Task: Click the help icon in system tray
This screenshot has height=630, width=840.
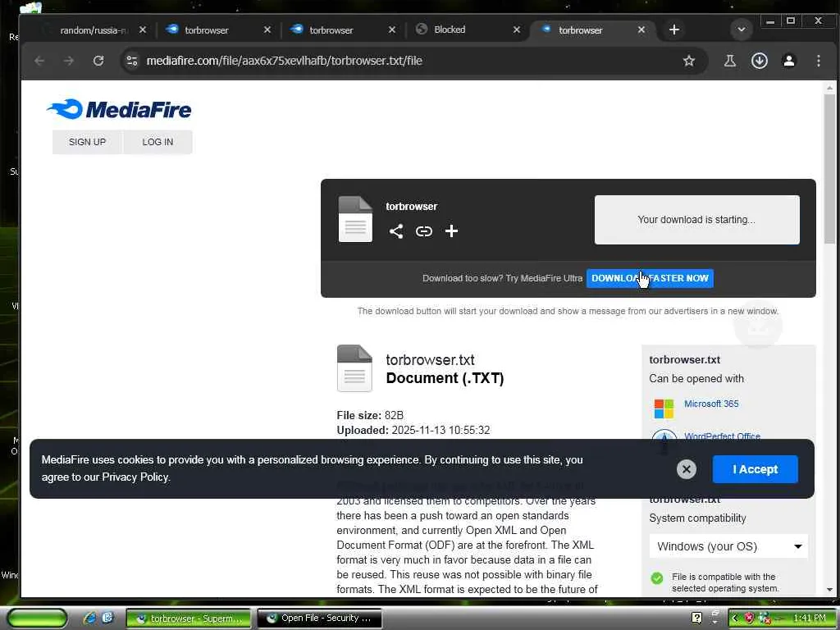Action: click(x=696, y=618)
